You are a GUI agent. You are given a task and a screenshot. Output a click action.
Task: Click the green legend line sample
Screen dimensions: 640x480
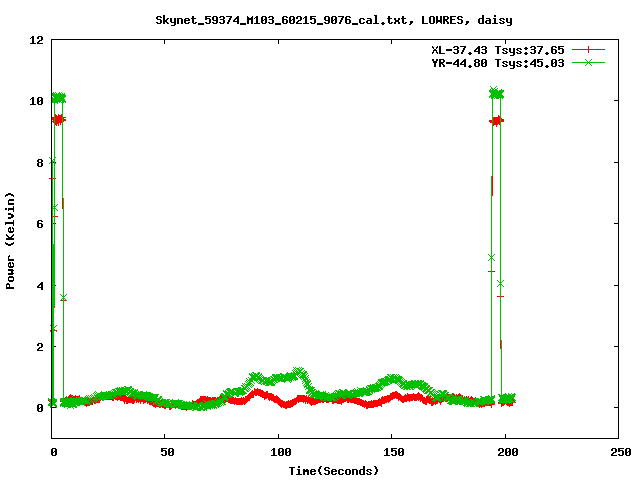tap(588, 63)
